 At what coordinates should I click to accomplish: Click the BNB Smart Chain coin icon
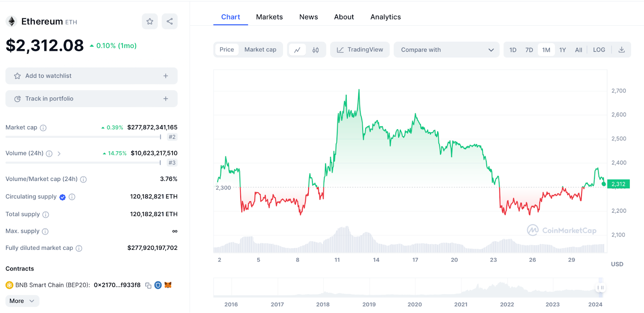[9, 285]
